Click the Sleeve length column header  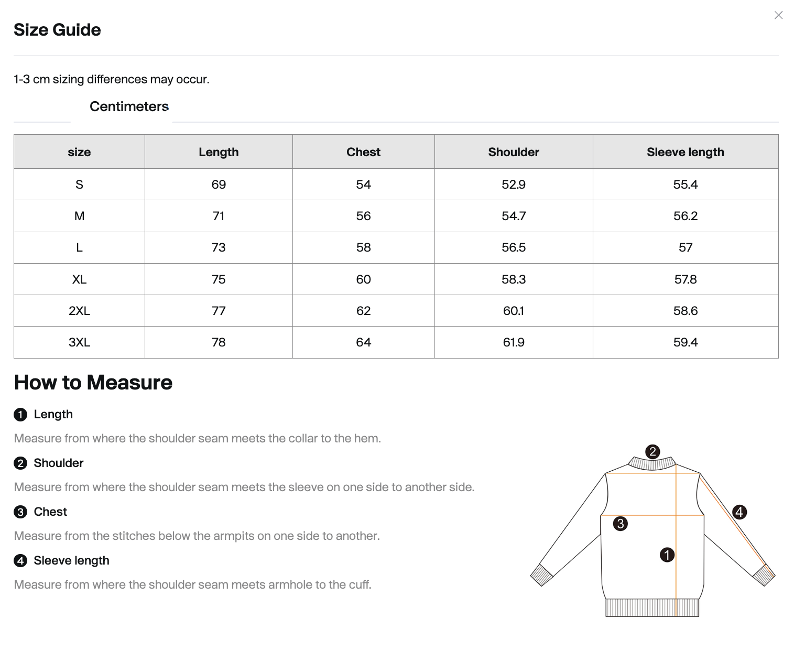684,151
